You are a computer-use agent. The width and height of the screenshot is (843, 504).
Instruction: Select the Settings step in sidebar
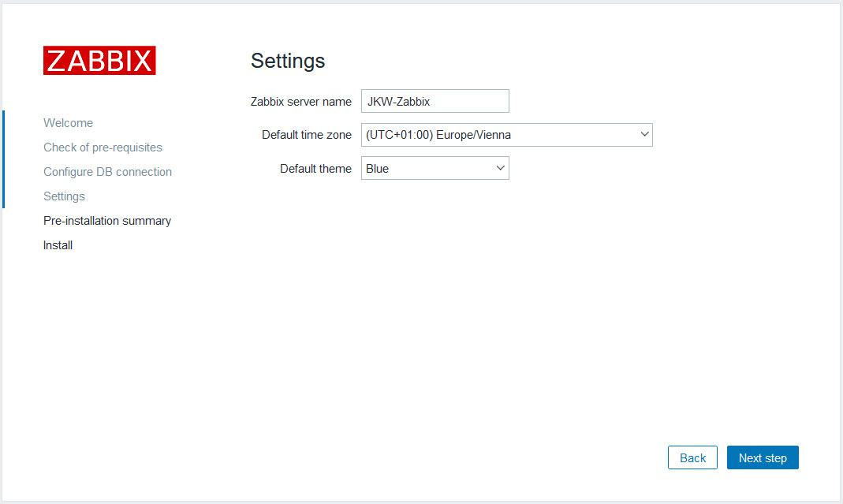[x=64, y=196]
